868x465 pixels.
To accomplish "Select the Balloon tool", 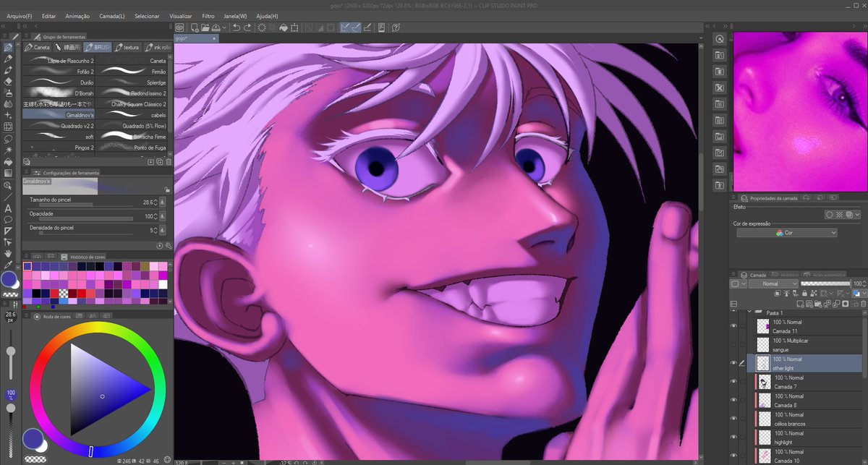I will pyautogui.click(x=9, y=219).
